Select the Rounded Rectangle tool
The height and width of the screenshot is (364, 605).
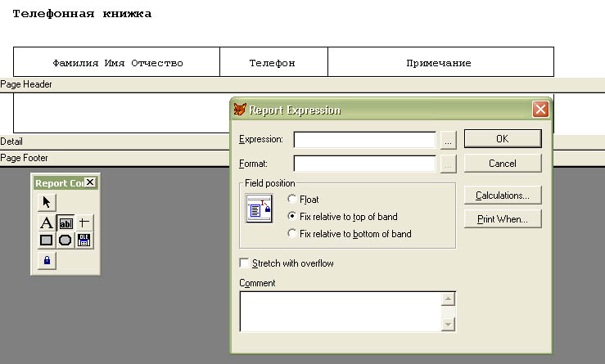65,240
